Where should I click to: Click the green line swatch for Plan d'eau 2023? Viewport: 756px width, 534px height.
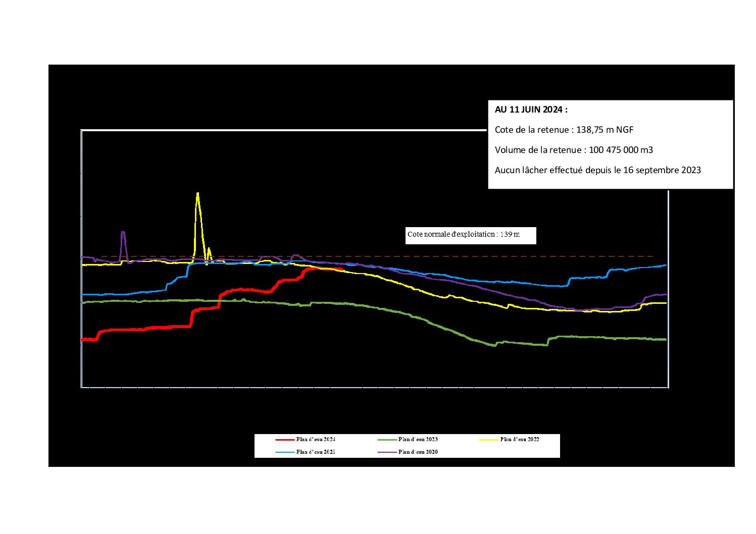(x=387, y=440)
